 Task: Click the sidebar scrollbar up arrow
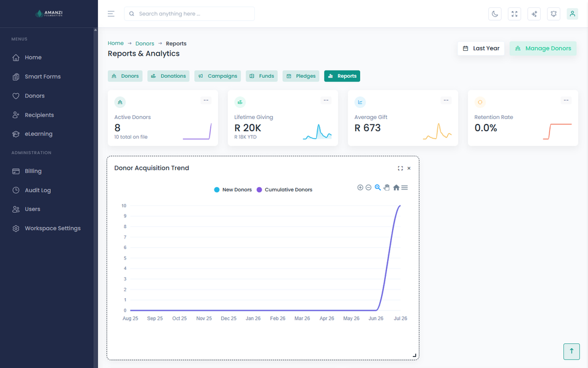96,30
